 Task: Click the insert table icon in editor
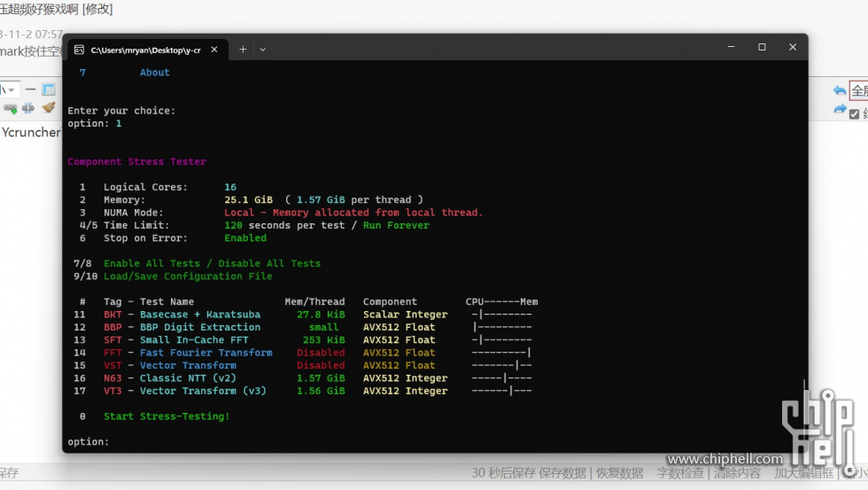[x=49, y=89]
